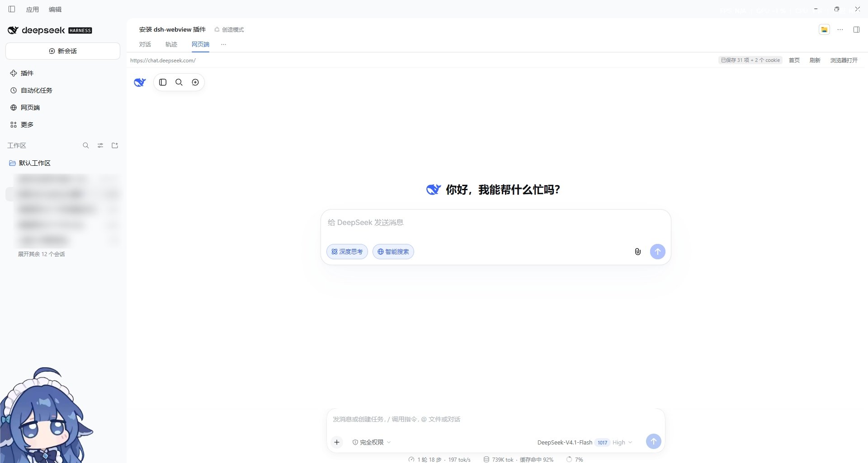This screenshot has width=868, height=463.
Task: Click the 给 DeepSeek 发送消息 input
Action: (495, 223)
